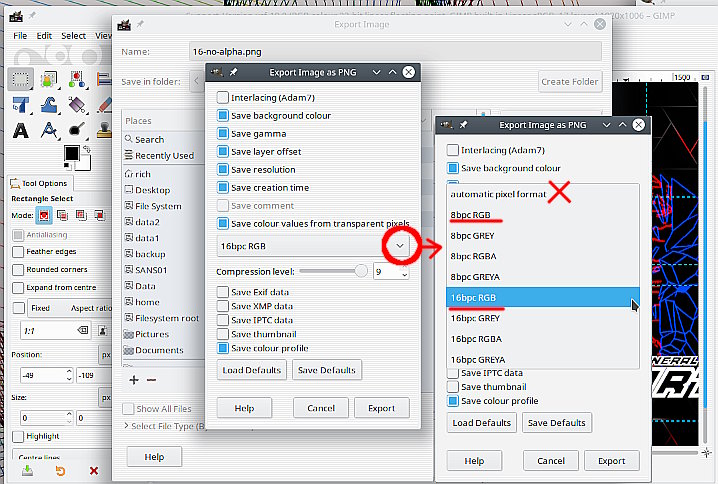
Task: Choose 8bpc GREY from the format list
Action: click(543, 235)
